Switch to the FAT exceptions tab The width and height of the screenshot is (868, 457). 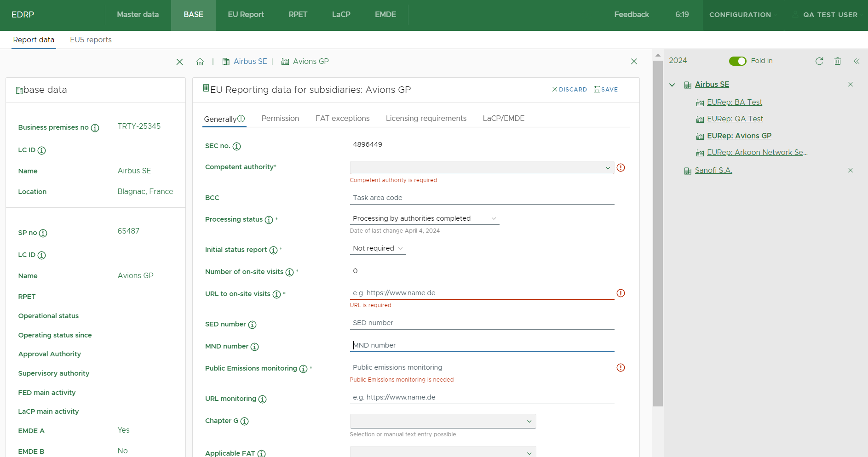pyautogui.click(x=342, y=118)
